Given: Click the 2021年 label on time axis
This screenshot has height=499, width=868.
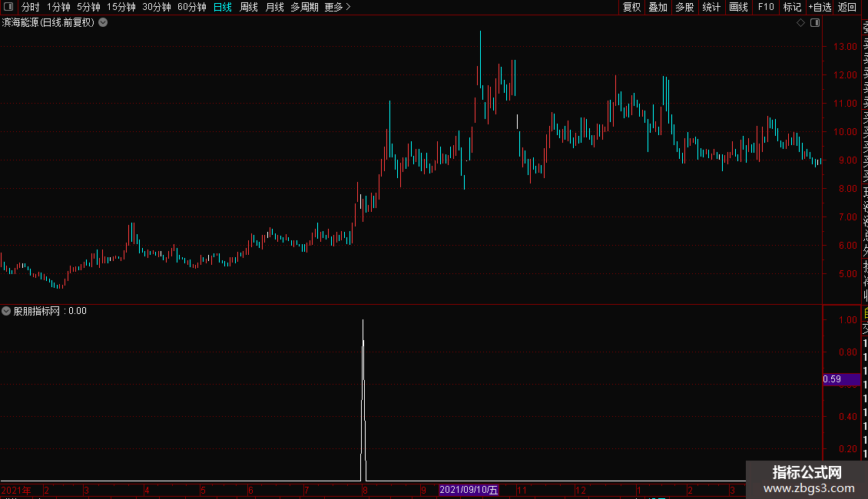Looking at the screenshot, I should pos(16,490).
